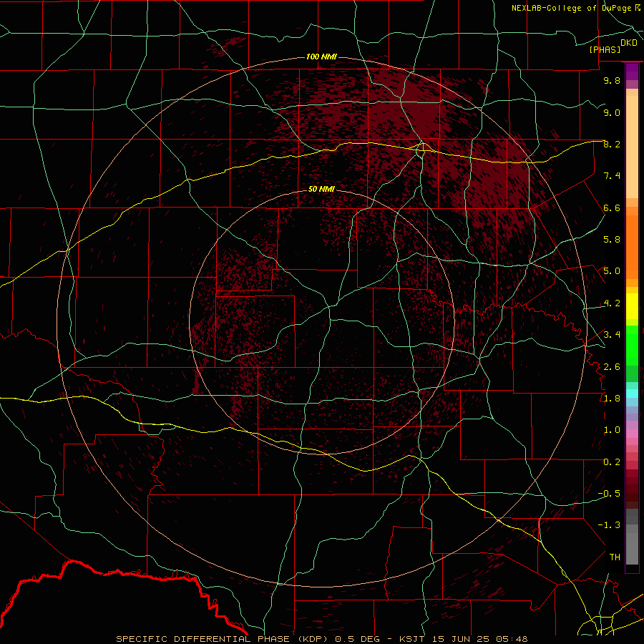Click the 50 NMI range ring label
Viewport: 644px width, 644px height.
(321, 189)
